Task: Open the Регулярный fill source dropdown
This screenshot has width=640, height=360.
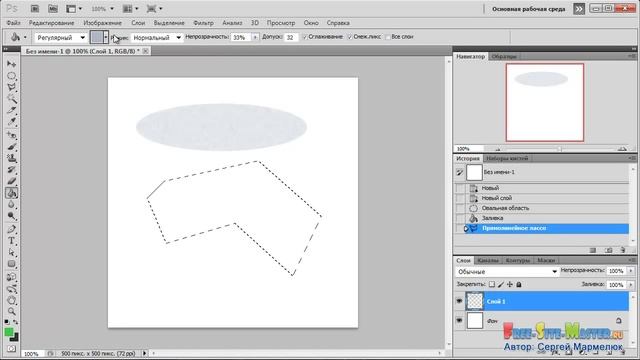Action: tap(60, 38)
